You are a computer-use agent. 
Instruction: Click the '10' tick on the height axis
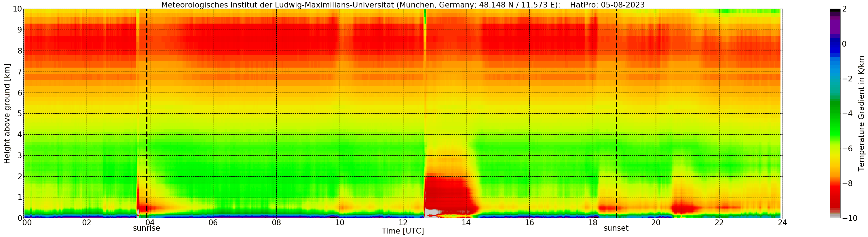pyautogui.click(x=17, y=9)
